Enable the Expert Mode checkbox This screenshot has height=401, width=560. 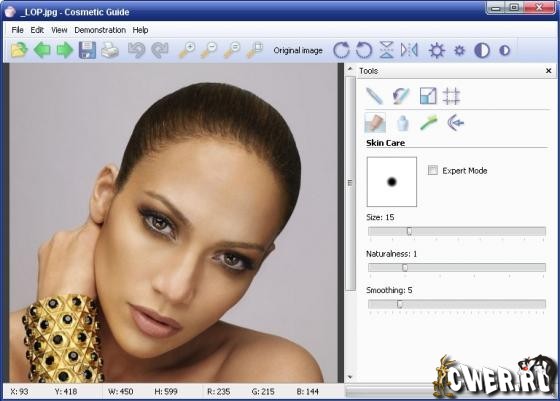point(432,170)
